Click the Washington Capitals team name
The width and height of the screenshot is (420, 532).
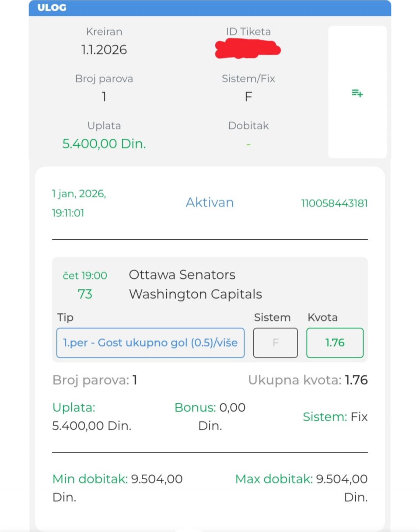click(195, 294)
